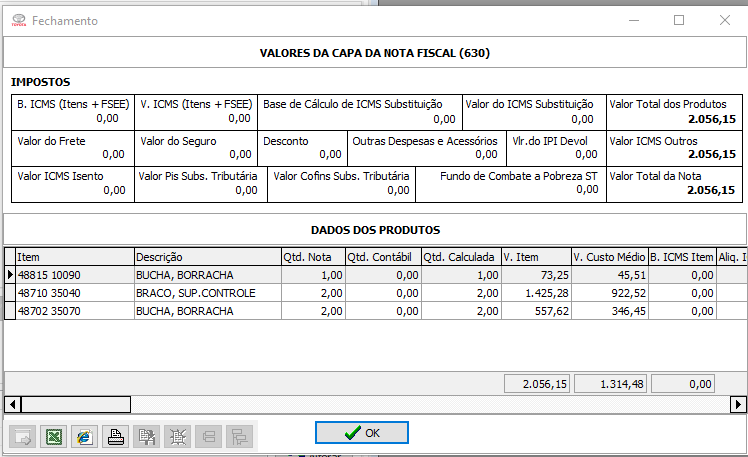
Task: Click the Valor Cofins Subs. Tributária field
Action: click(x=342, y=184)
